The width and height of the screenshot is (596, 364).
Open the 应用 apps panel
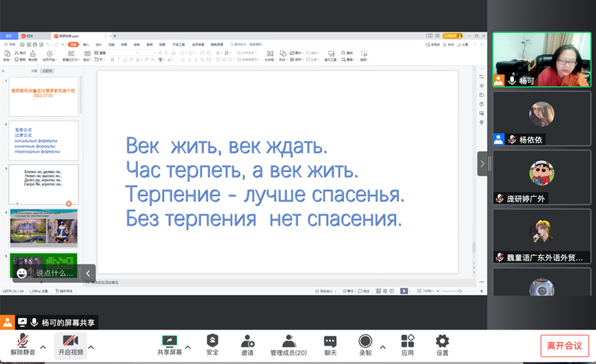[407, 345]
